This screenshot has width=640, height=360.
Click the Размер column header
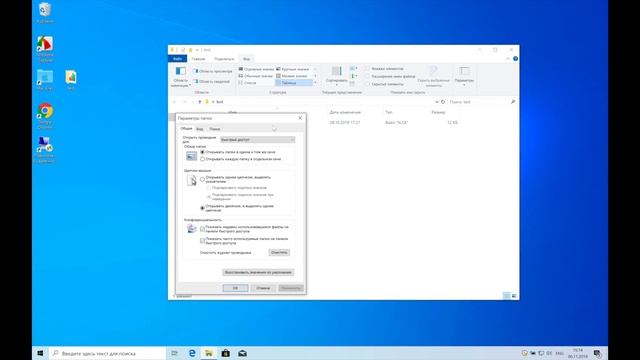(x=438, y=112)
